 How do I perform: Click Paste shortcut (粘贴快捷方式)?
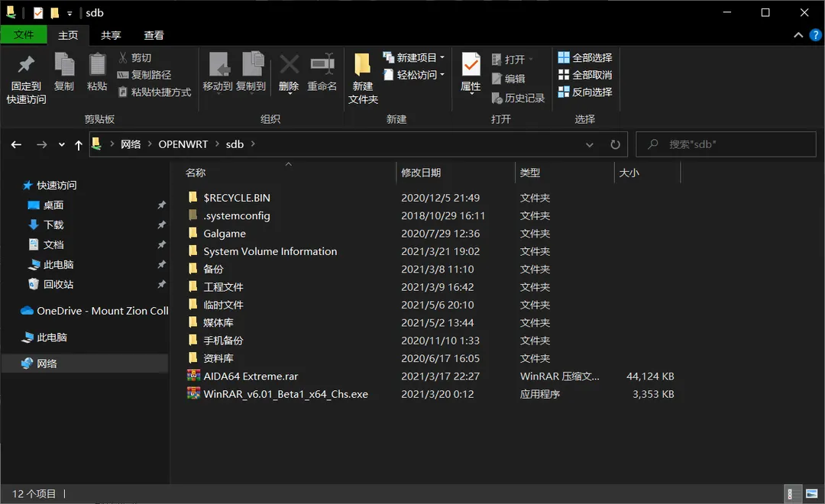[x=154, y=92]
